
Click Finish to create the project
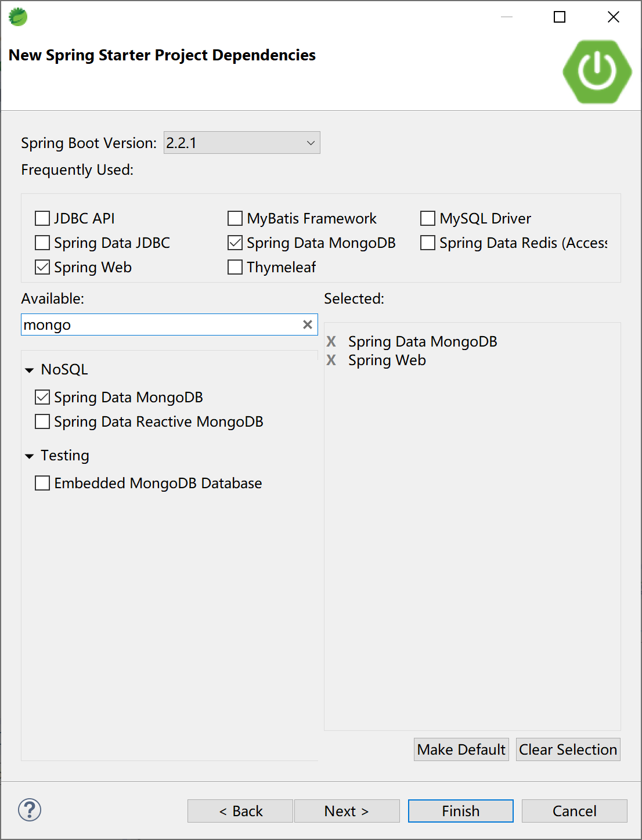point(460,811)
